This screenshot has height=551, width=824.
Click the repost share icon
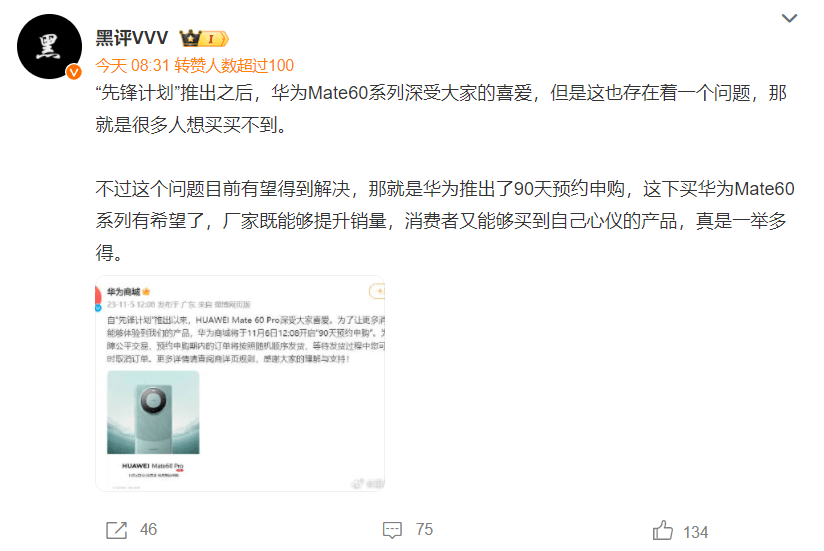[x=117, y=530]
